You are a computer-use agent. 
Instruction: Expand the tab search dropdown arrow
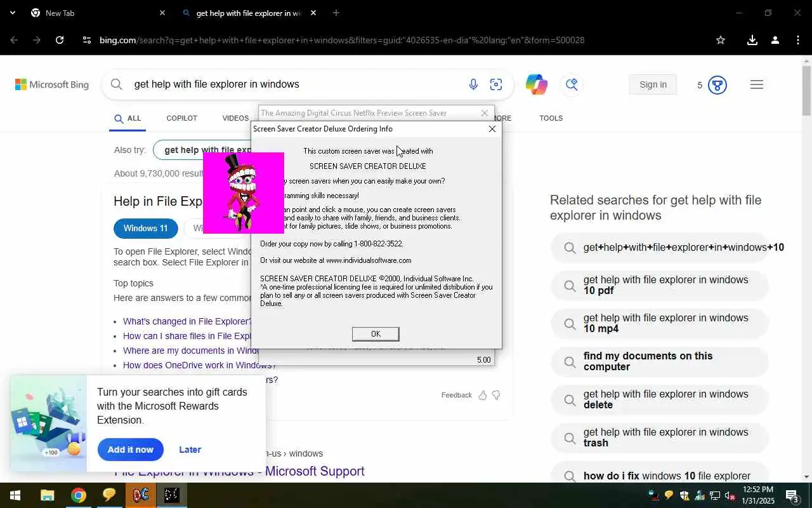click(12, 13)
